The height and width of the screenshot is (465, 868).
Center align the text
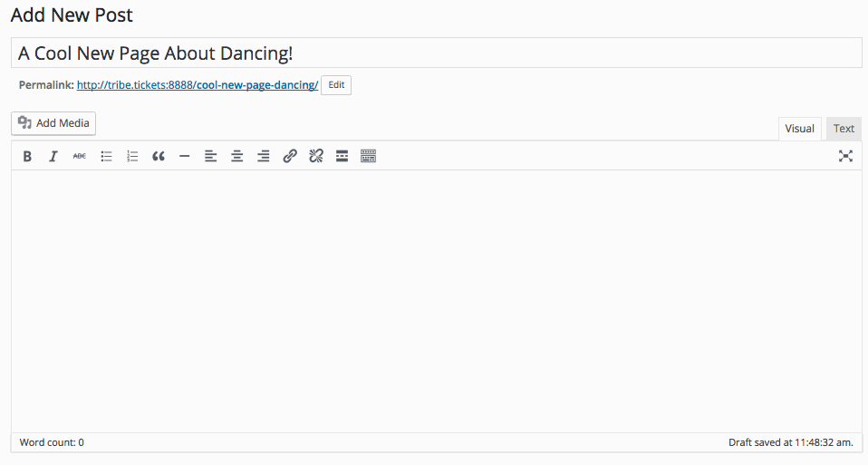[237, 156]
